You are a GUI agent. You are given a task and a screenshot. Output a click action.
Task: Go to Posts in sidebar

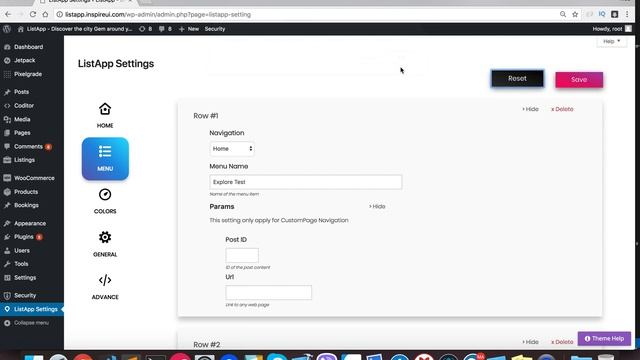(x=21, y=92)
